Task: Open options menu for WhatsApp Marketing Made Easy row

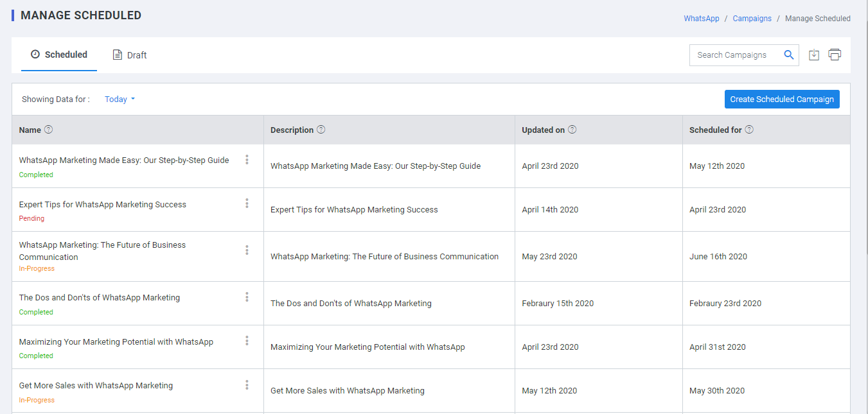Action: [247, 160]
